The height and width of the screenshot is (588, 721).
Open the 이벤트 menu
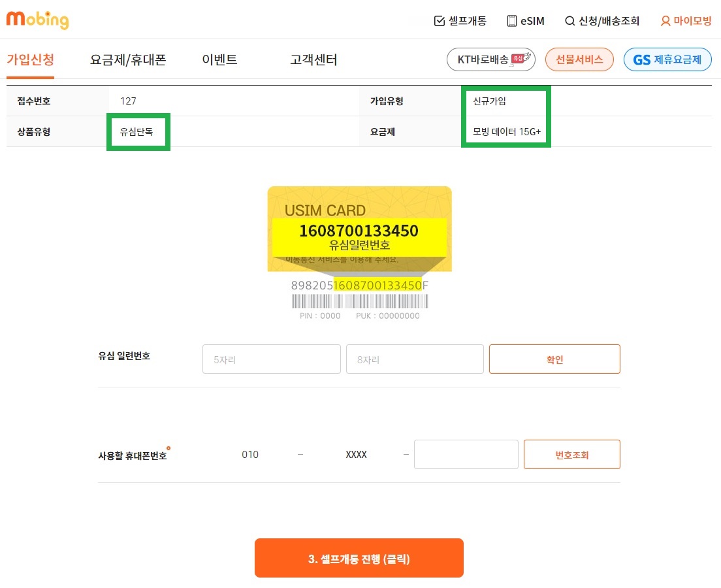[x=220, y=59]
